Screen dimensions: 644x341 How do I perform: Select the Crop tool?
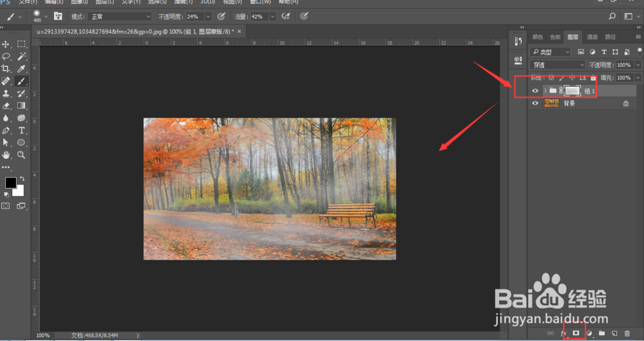(x=6, y=69)
